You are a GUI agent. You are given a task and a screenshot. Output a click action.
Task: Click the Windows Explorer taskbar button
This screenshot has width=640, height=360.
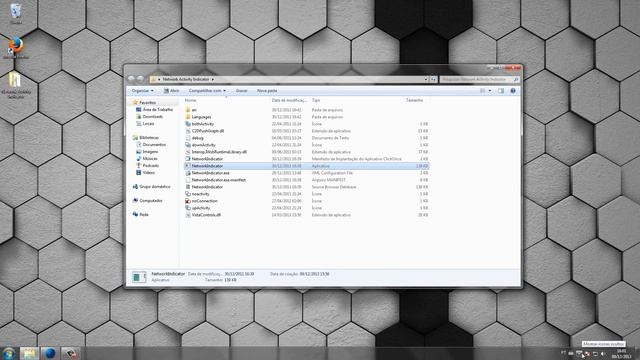point(29,353)
